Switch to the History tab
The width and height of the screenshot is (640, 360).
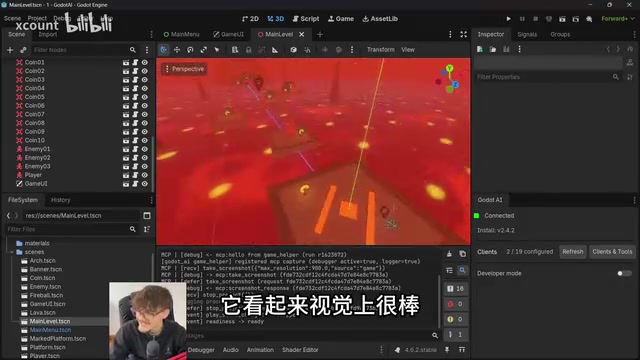click(61, 200)
